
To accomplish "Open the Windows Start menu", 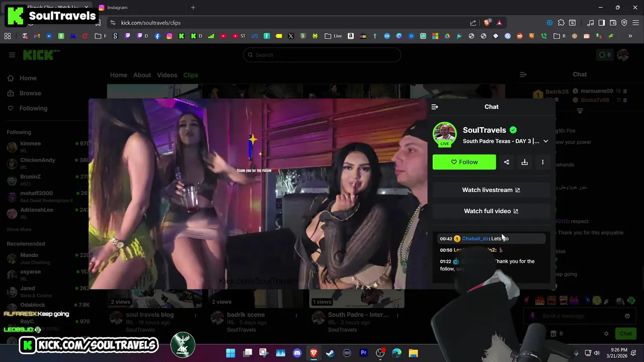I will 230,353.
